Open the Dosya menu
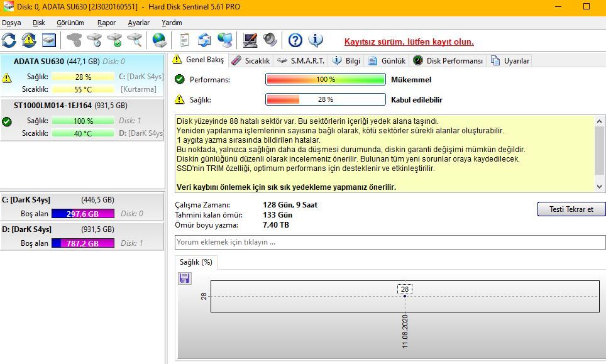Image resolution: width=606 pixels, height=364 pixels. (x=11, y=23)
